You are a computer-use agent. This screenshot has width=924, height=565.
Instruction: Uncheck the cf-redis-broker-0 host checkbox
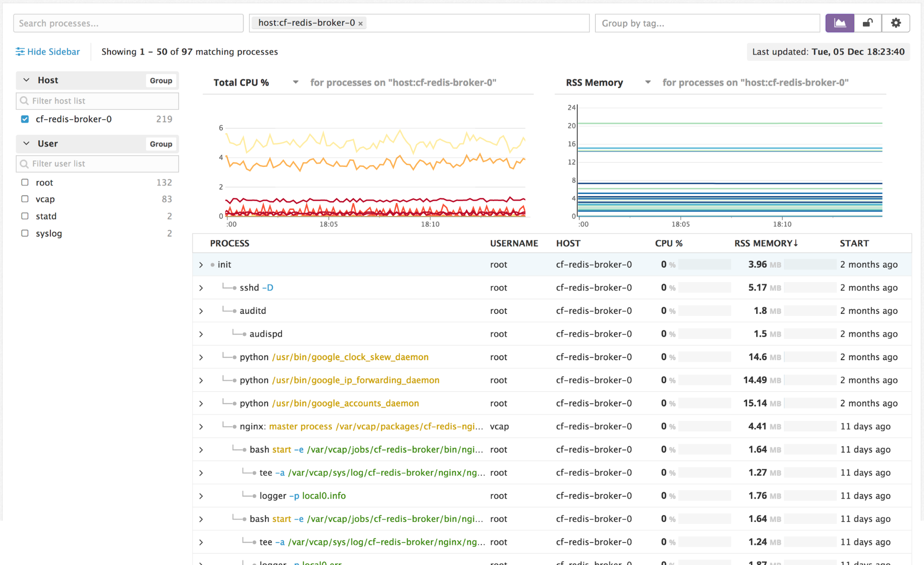[x=24, y=119]
